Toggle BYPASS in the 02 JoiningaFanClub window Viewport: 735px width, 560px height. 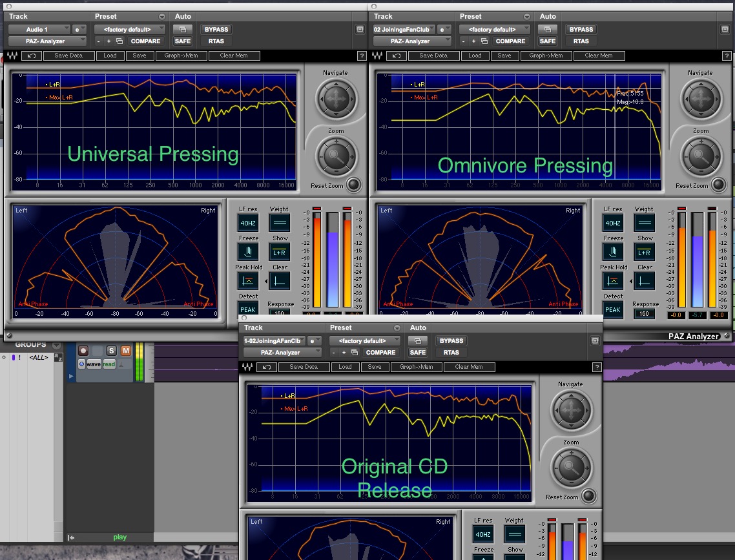(581, 29)
